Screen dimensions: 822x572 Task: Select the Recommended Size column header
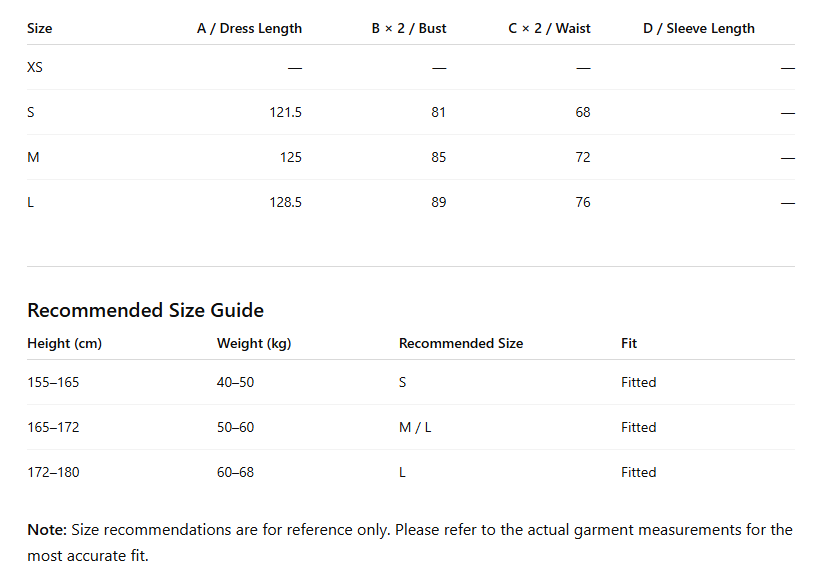[461, 343]
